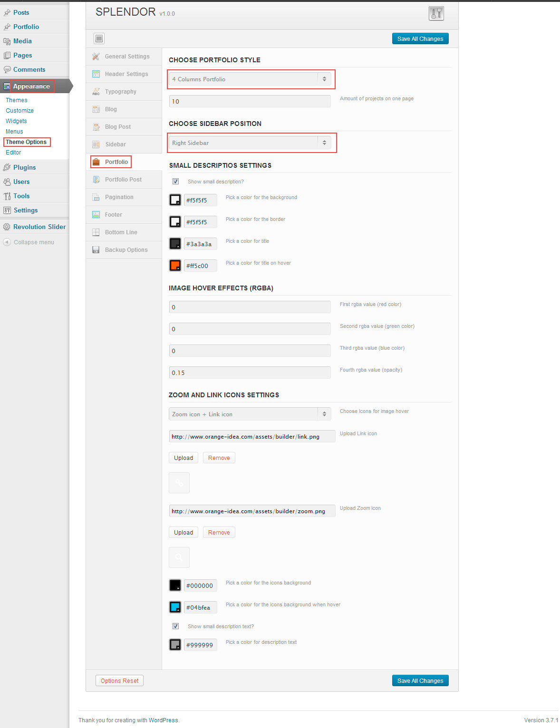
Task: Open the Blog tab in theme options
Action: click(124, 109)
